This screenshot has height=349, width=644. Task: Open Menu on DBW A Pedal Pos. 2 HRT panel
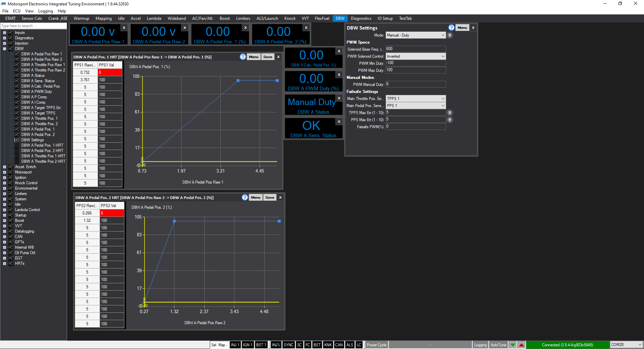pyautogui.click(x=256, y=198)
